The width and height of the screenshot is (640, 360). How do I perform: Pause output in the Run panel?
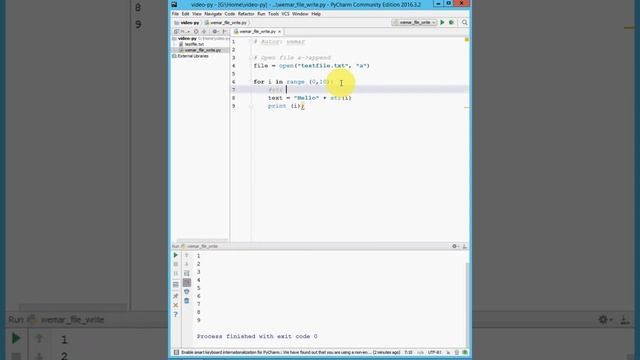point(176,273)
